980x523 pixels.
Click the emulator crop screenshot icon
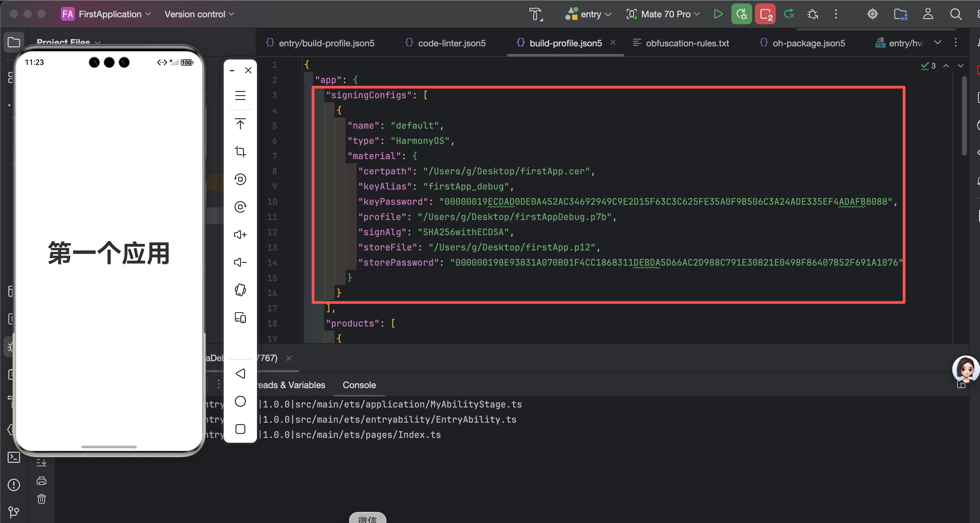[240, 151]
